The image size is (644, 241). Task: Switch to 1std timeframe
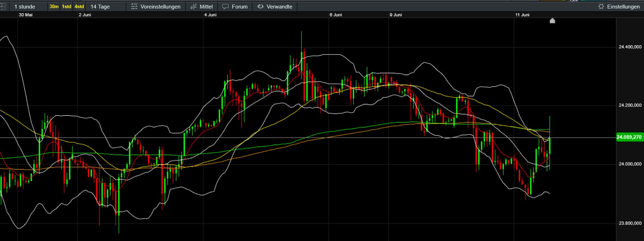point(66,7)
